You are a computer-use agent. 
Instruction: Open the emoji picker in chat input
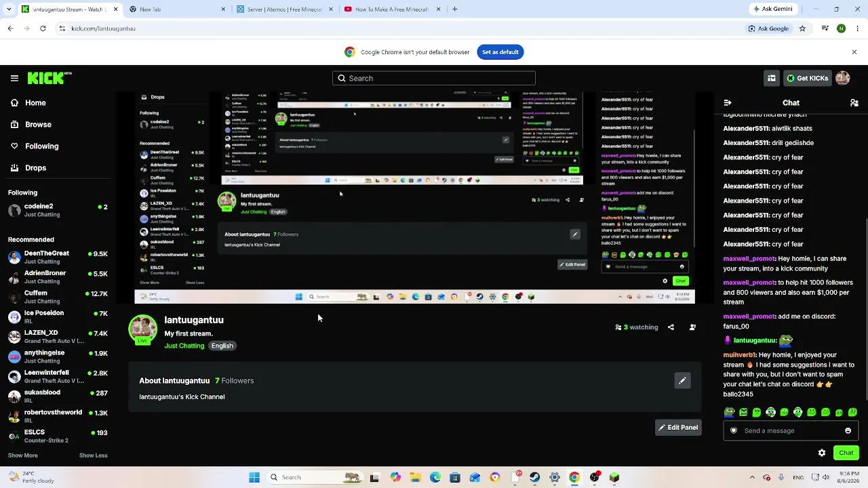pyautogui.click(x=848, y=430)
